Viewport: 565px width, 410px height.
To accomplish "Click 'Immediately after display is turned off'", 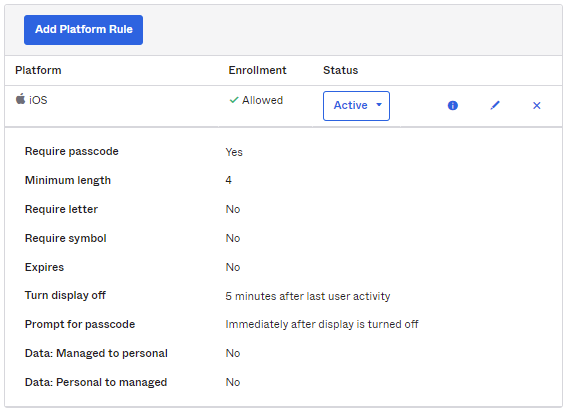I will [322, 324].
